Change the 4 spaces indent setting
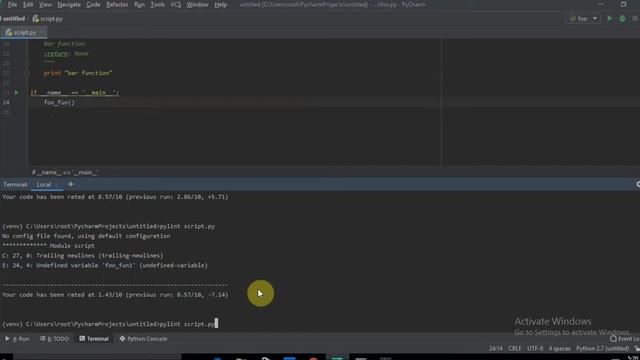 click(560, 349)
